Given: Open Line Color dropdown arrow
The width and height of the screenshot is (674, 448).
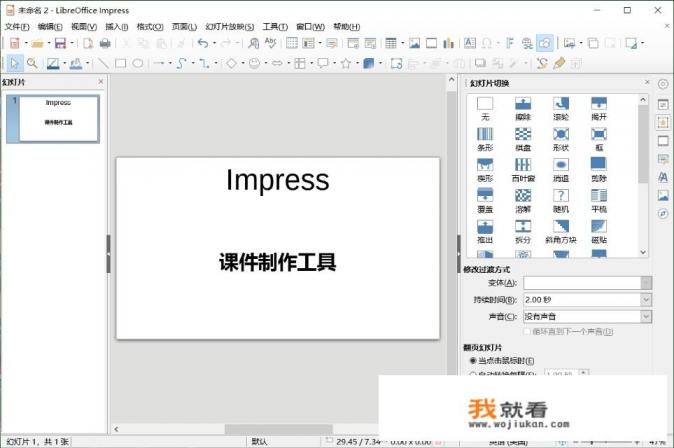Looking at the screenshot, I should coord(64,64).
